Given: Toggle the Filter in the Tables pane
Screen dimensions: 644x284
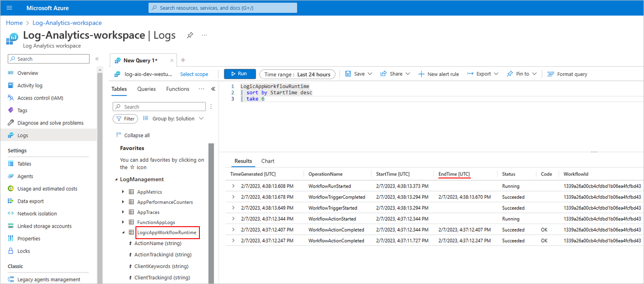Looking at the screenshot, I should (125, 119).
